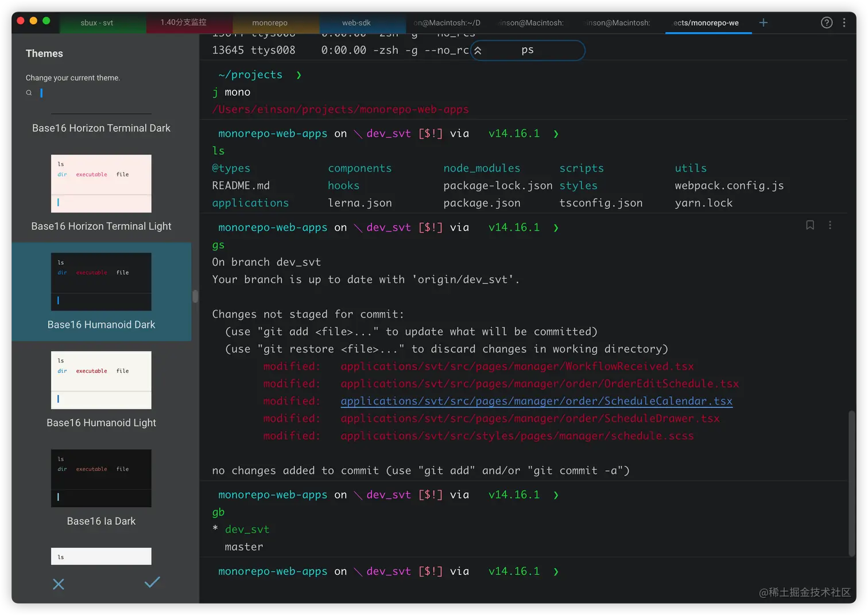
Task: Click the styles directory name
Action: click(578, 185)
